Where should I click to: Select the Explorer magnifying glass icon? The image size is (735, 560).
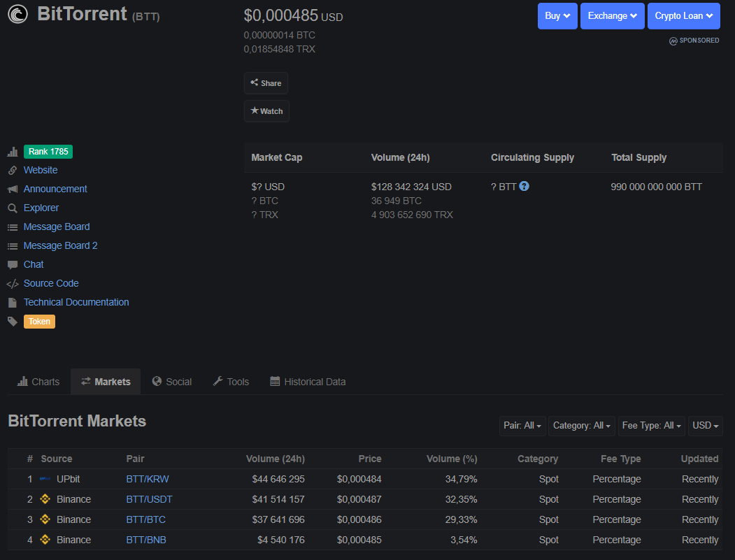11,207
